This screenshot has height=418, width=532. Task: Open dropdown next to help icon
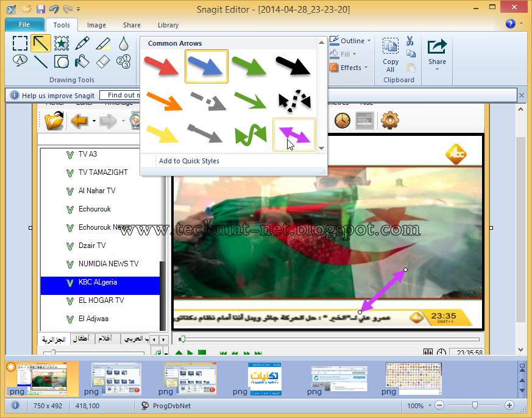521,24
